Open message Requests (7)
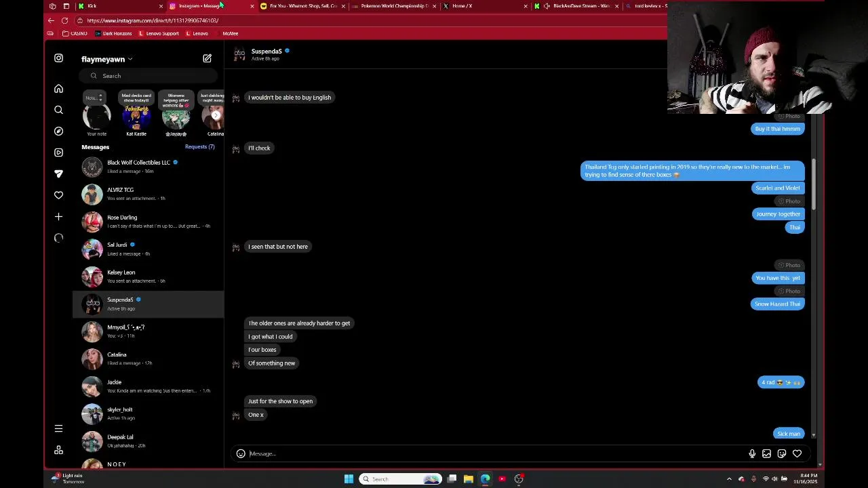868x488 pixels. pyautogui.click(x=199, y=146)
